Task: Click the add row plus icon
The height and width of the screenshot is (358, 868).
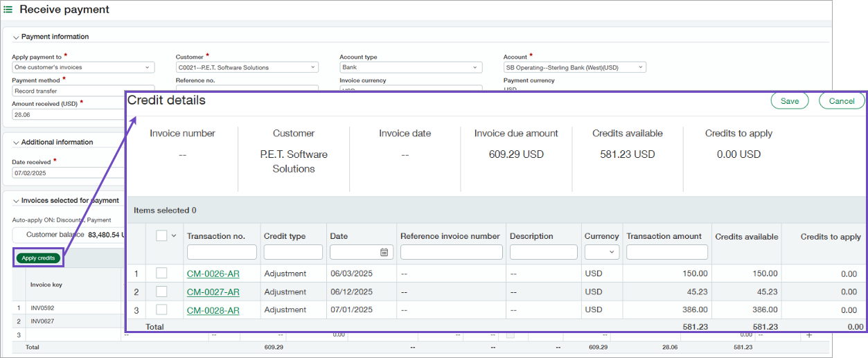Action: 810,334
